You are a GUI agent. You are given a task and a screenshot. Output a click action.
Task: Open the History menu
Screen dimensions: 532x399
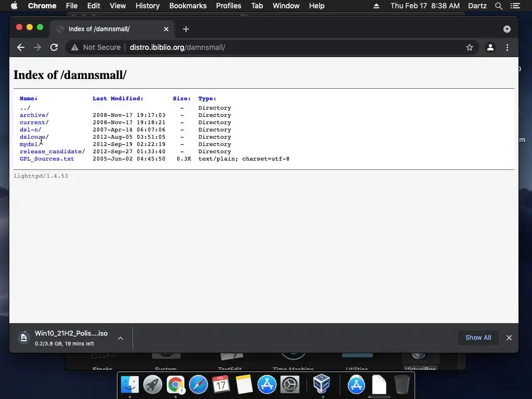click(x=148, y=6)
